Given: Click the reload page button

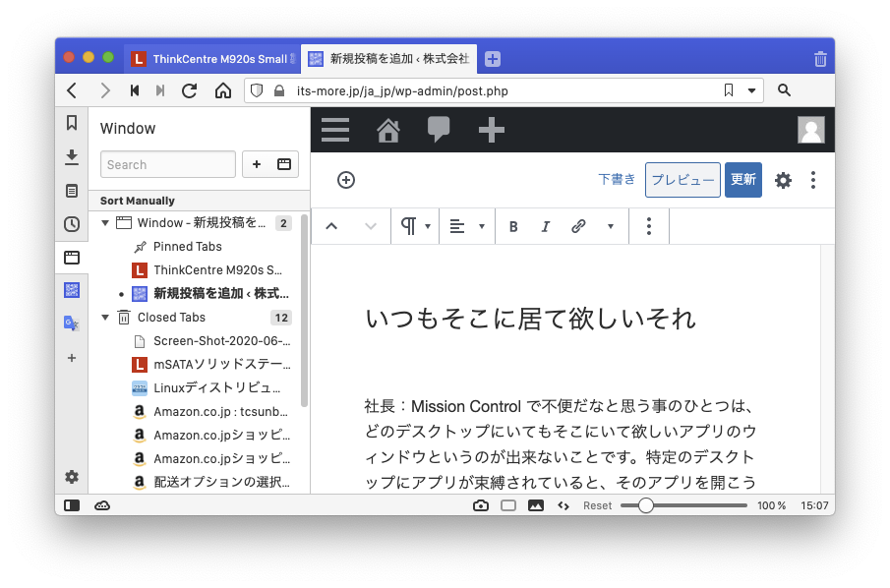Looking at the screenshot, I should (190, 90).
